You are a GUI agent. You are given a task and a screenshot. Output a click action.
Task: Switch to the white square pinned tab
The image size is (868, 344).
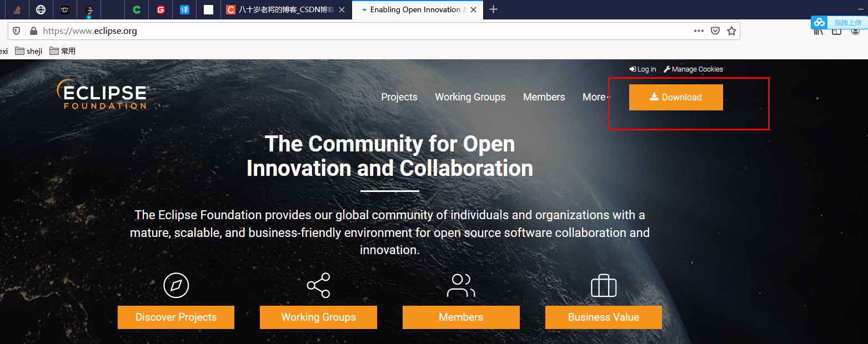208,9
